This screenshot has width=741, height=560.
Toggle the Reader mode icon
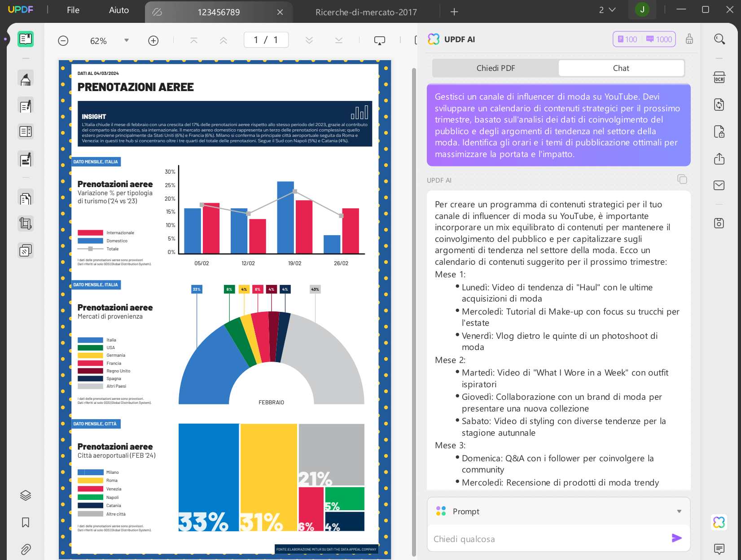click(x=26, y=39)
